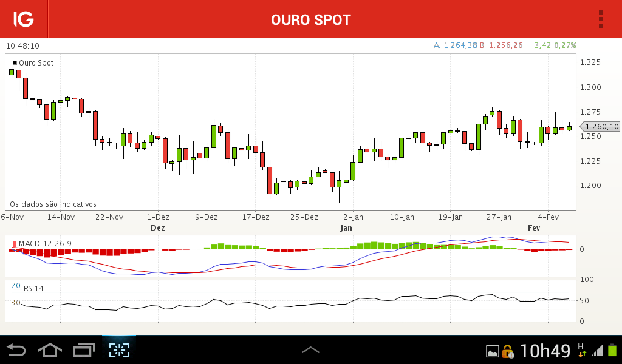This screenshot has height=364, width=622.
Task: Tap the Android back button
Action: tap(16, 350)
